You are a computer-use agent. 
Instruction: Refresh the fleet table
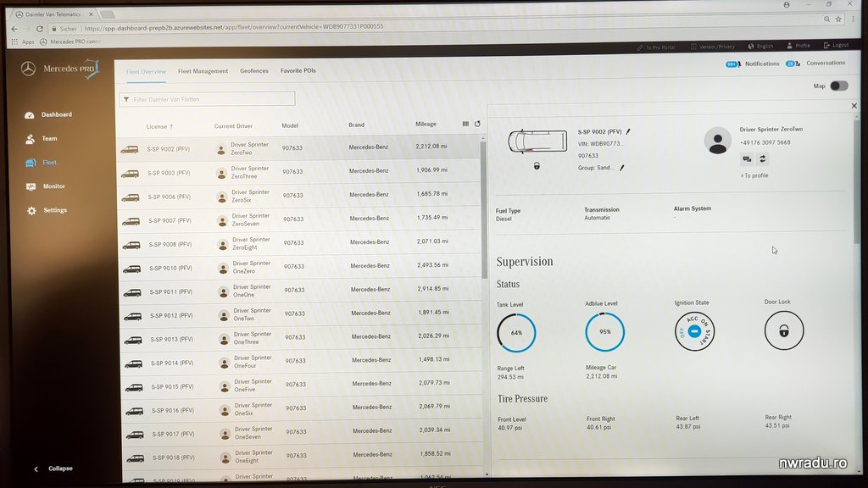[x=477, y=124]
